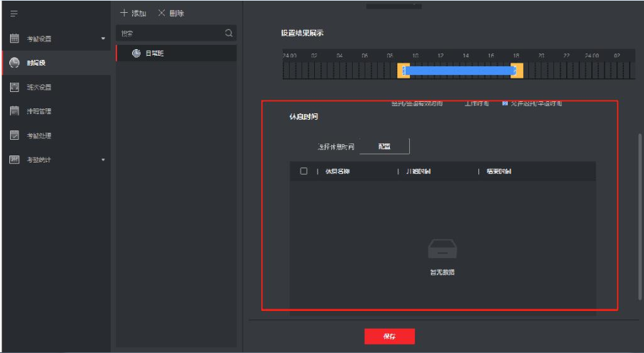Click the plus icon for 添加
The image size is (644, 353).
pos(124,13)
